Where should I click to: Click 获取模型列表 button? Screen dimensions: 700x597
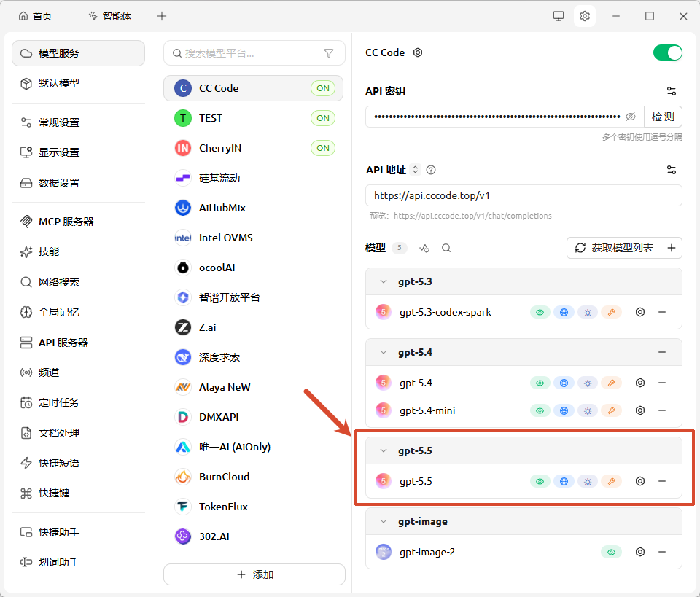614,248
